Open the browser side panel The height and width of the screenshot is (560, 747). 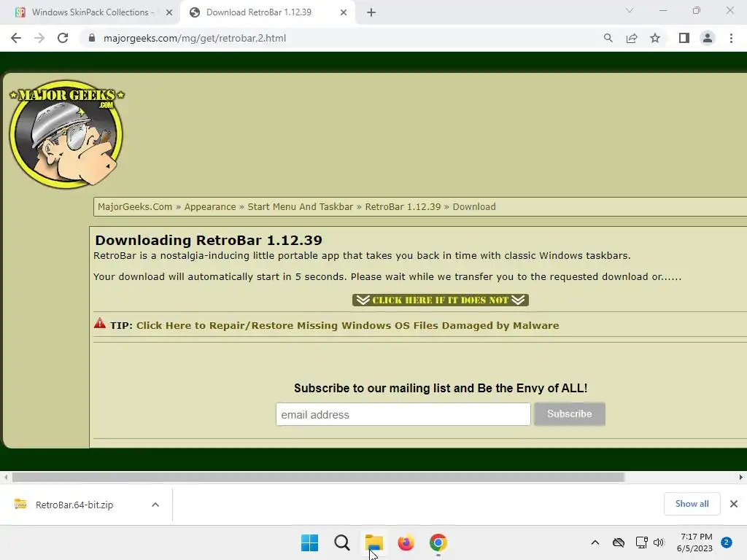point(684,38)
